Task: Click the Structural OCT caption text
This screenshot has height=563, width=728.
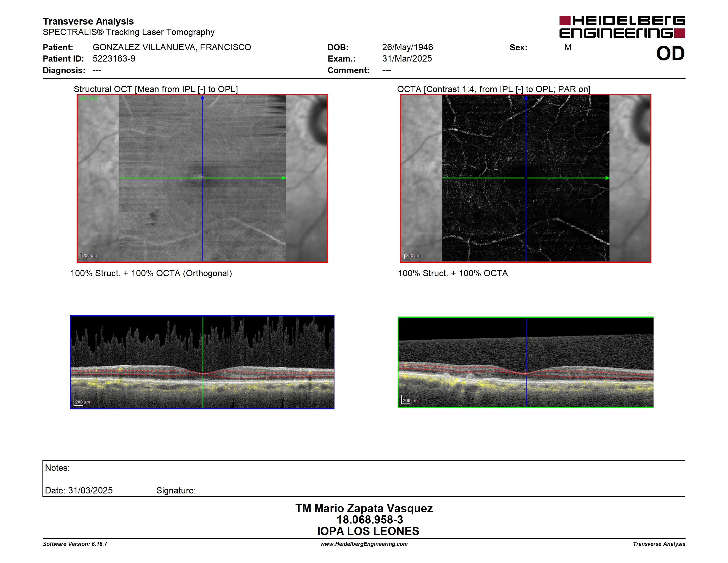Action: (x=156, y=89)
